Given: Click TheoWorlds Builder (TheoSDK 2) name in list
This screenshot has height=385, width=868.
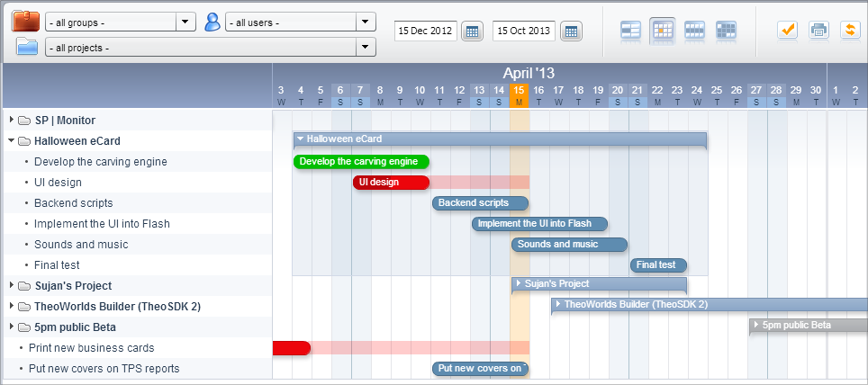Looking at the screenshot, I should [x=118, y=307].
